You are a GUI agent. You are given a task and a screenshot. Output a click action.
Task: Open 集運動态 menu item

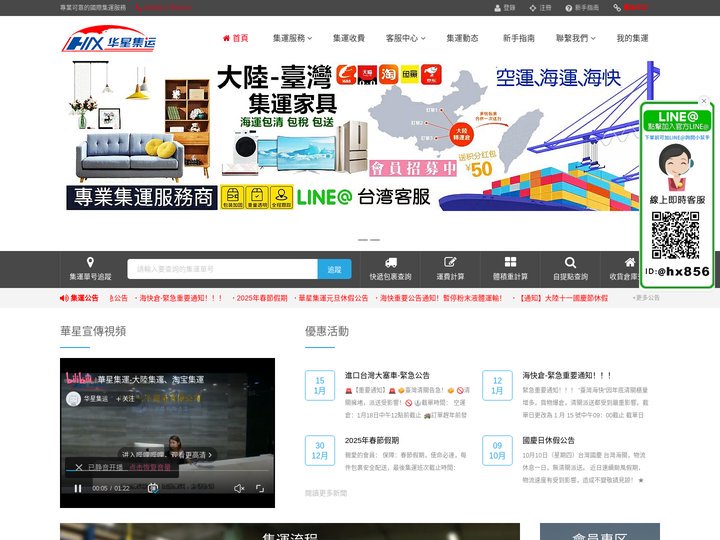coord(462,38)
